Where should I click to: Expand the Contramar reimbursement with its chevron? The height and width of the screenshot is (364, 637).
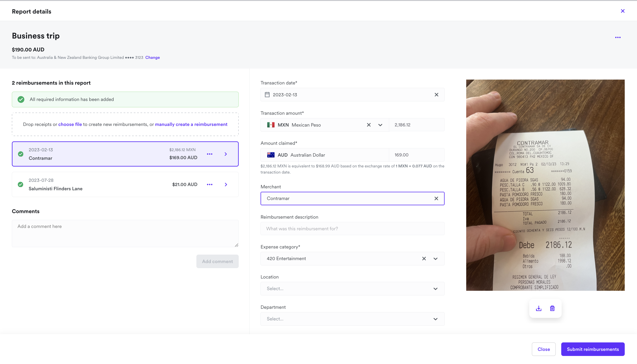click(226, 154)
